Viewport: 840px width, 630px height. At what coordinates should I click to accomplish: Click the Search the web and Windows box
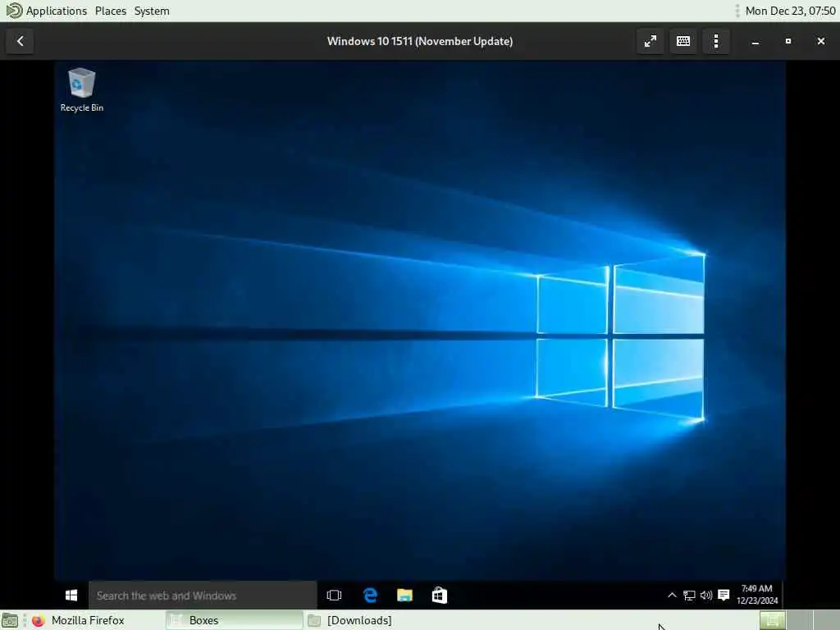(x=203, y=596)
